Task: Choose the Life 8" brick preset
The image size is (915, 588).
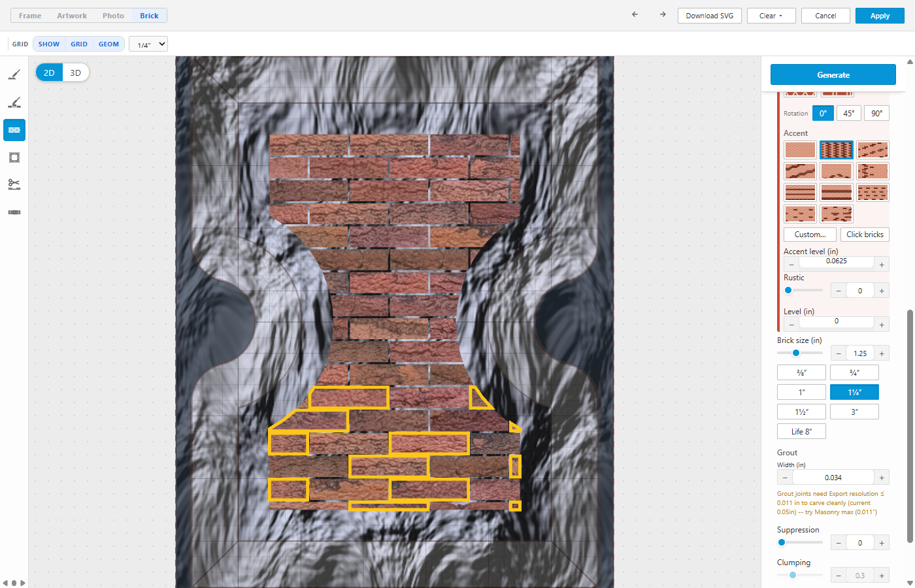Action: (801, 431)
